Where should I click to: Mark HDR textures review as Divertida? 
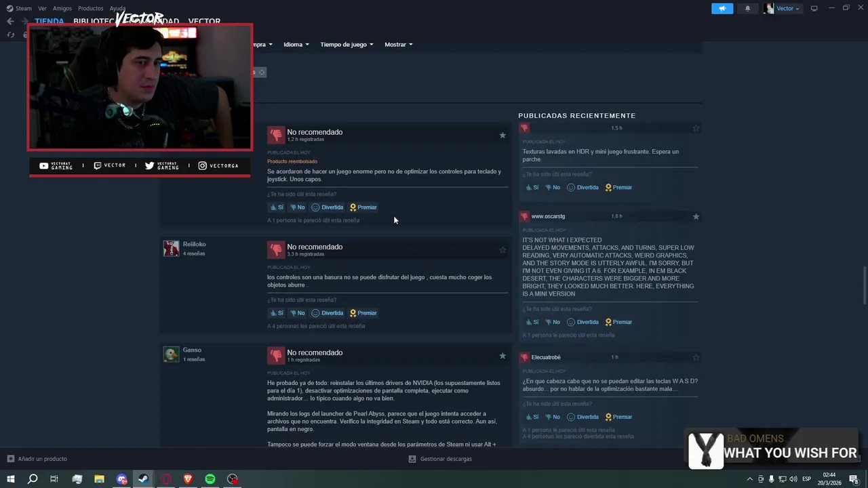[x=583, y=187]
